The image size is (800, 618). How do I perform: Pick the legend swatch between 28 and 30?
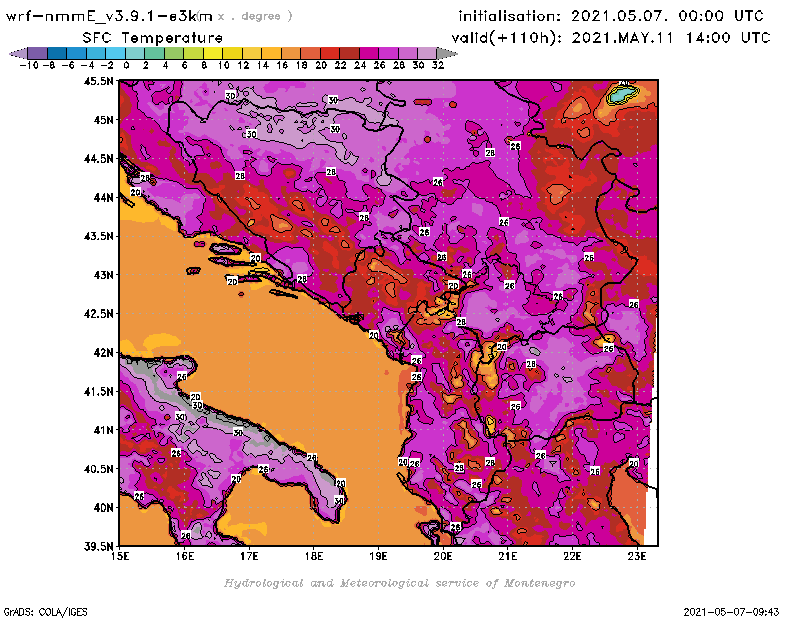(408, 53)
